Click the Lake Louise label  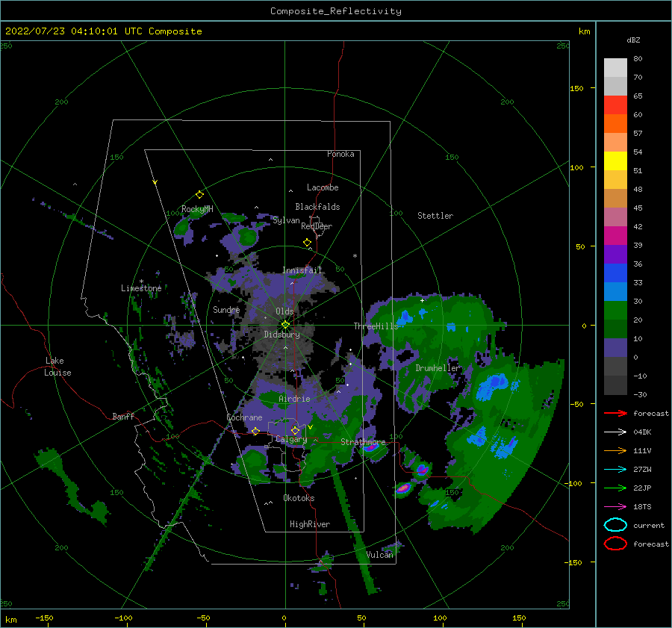click(57, 367)
